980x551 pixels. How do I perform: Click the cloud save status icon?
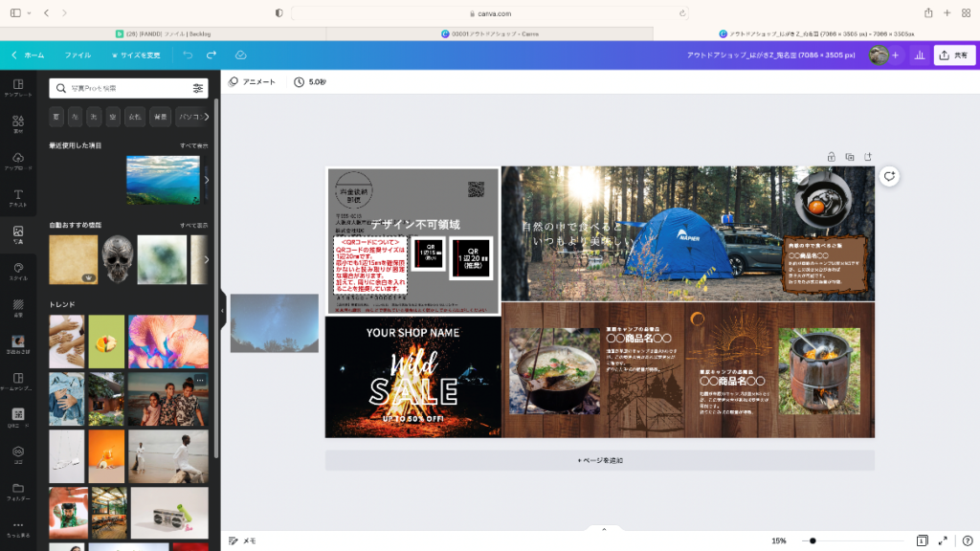240,55
